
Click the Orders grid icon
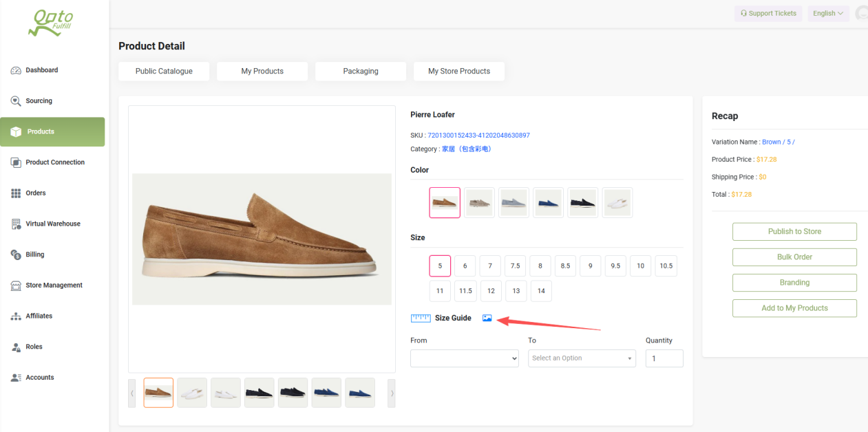[16, 193]
